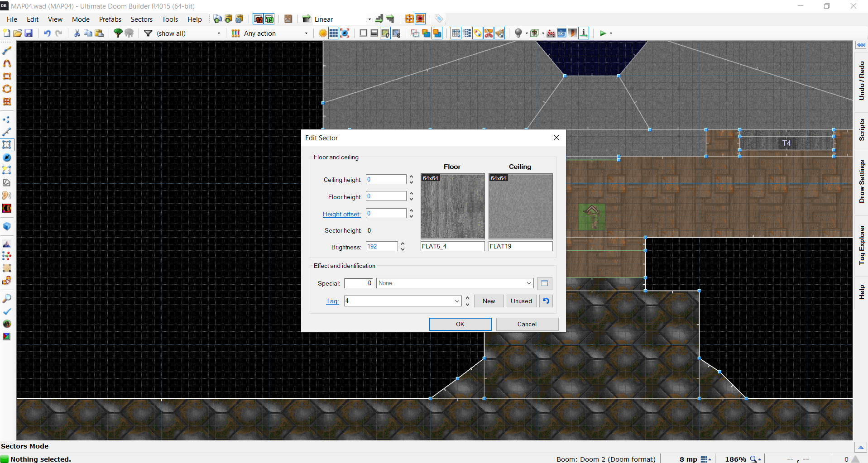Save the map with floppy disk icon
This screenshot has height=463, width=868.
pyautogui.click(x=29, y=33)
